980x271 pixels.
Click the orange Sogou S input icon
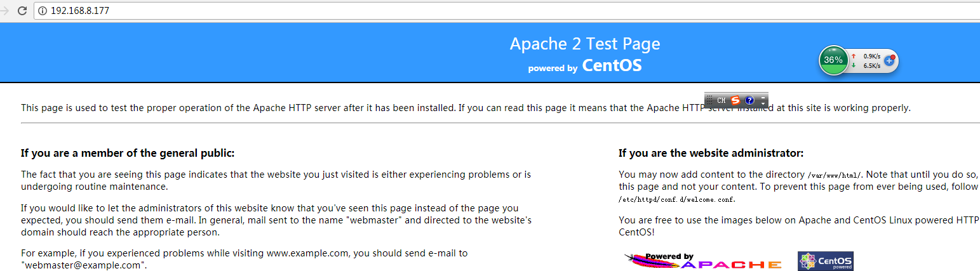point(735,100)
